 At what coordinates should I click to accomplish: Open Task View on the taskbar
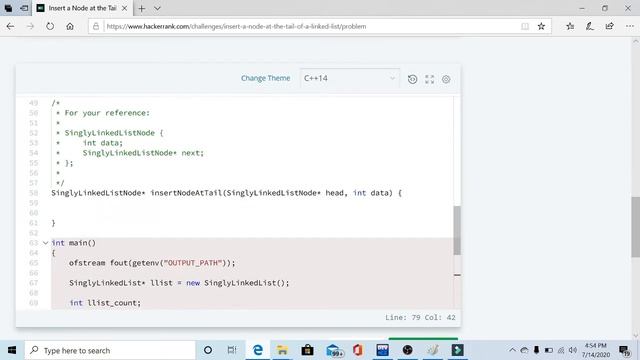pyautogui.click(x=232, y=350)
